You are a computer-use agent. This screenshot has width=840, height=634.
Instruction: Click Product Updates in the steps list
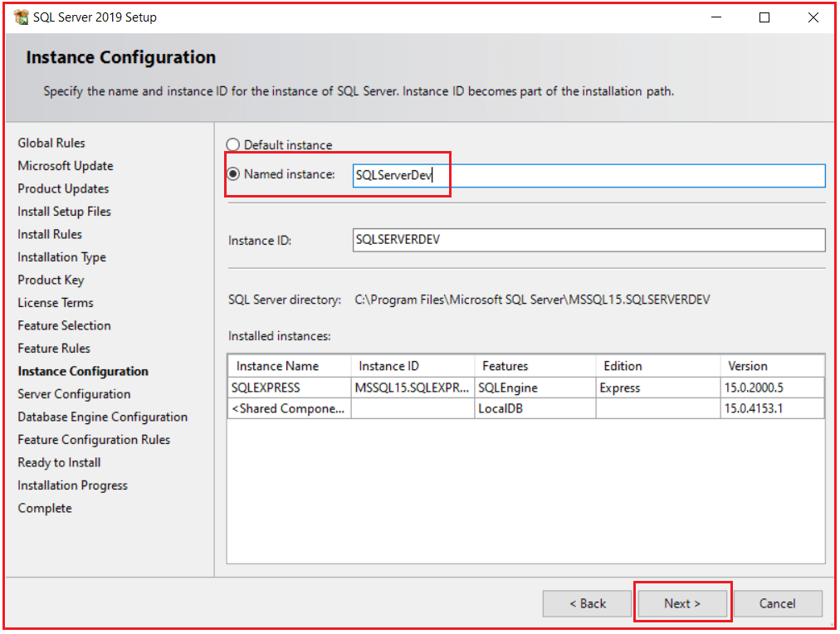pyautogui.click(x=63, y=188)
